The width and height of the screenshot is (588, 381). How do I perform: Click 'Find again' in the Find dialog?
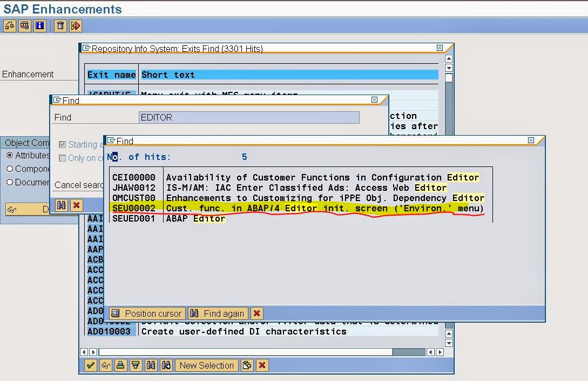tap(218, 313)
